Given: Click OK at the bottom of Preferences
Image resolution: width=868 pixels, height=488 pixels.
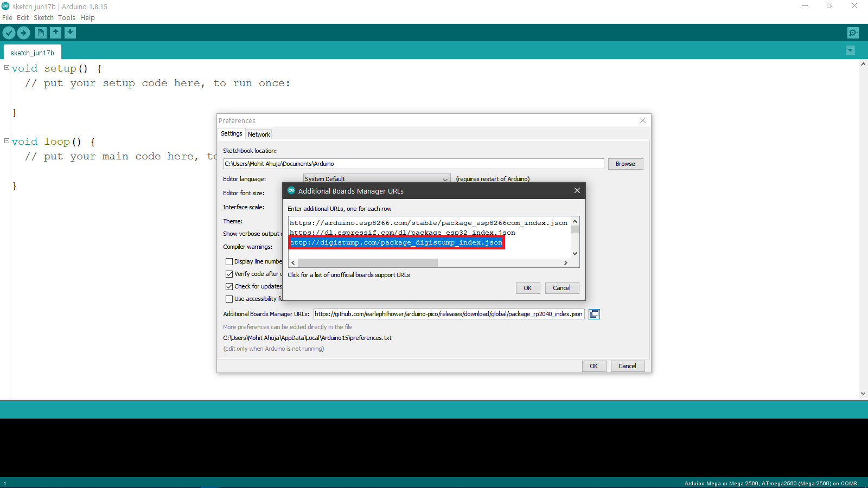Looking at the screenshot, I should pos(594,366).
